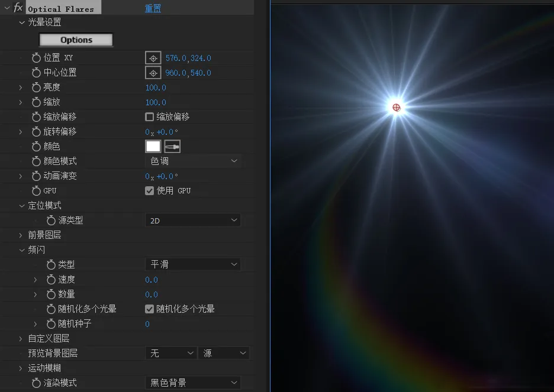
Task: Click the 亮度 value 100.0
Action: point(156,88)
